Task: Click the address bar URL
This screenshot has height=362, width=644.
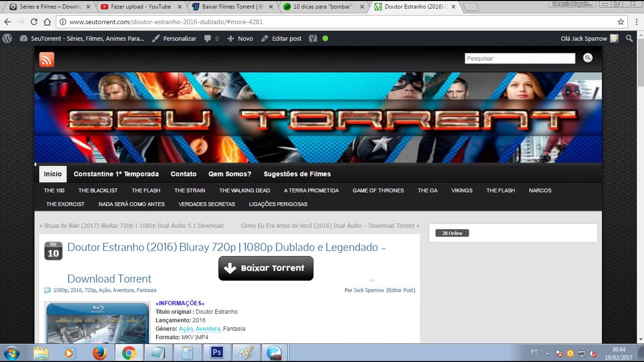Action: [166, 22]
